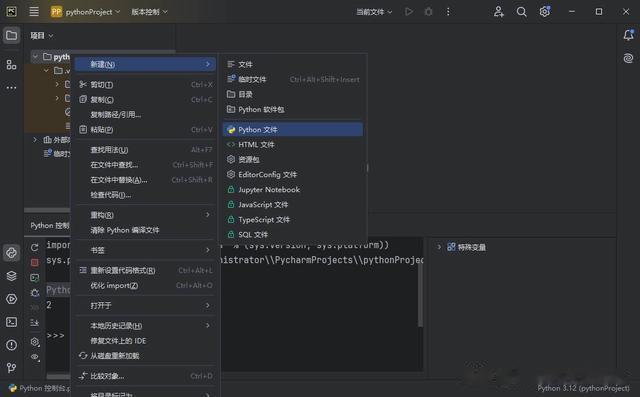Select 复制路径/引用... menu entry
Image resolution: width=640 pixels, height=397 pixels.
[x=145, y=114]
